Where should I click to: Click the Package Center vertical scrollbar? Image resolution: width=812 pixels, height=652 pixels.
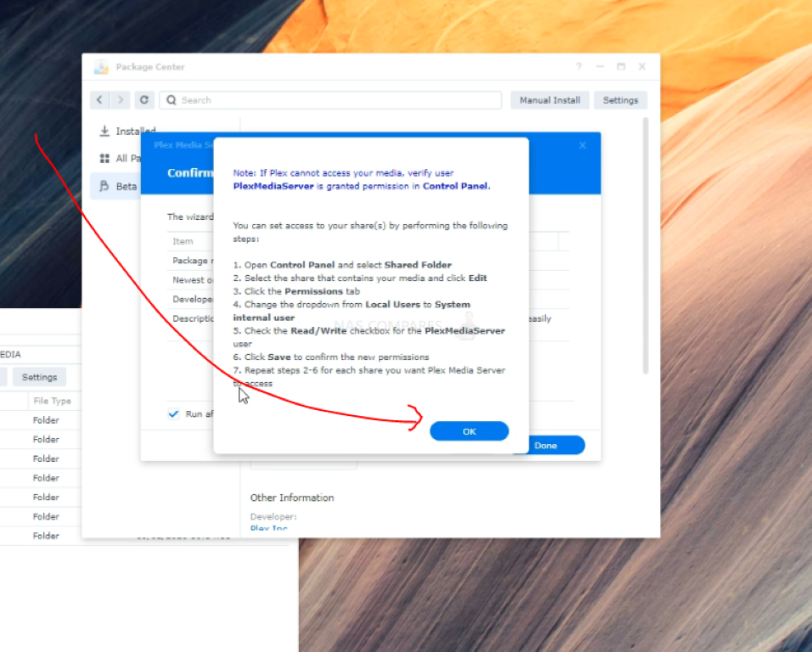click(646, 245)
